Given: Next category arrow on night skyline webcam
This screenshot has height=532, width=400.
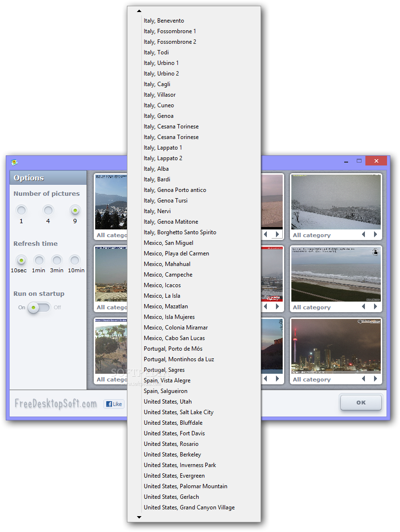Looking at the screenshot, I should pyautogui.click(x=375, y=379).
